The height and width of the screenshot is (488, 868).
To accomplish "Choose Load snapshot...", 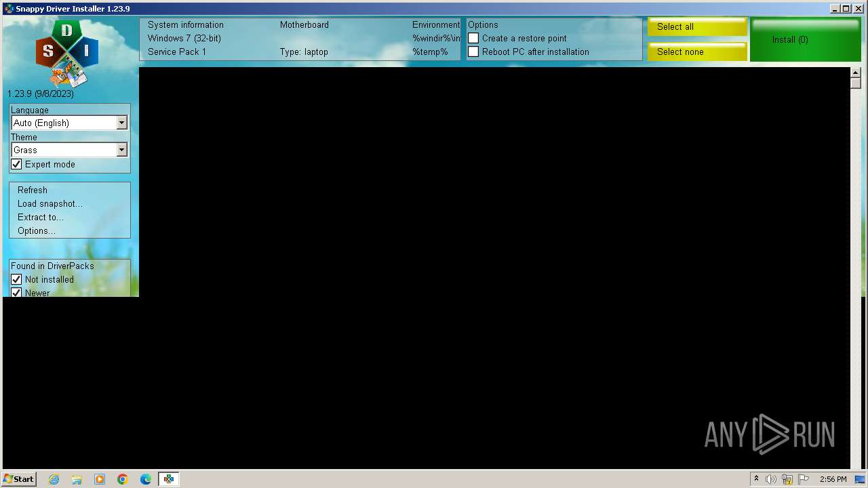I will (x=50, y=203).
